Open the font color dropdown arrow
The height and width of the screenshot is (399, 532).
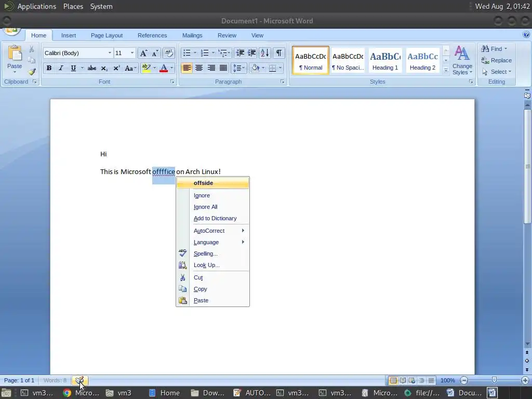pos(171,68)
